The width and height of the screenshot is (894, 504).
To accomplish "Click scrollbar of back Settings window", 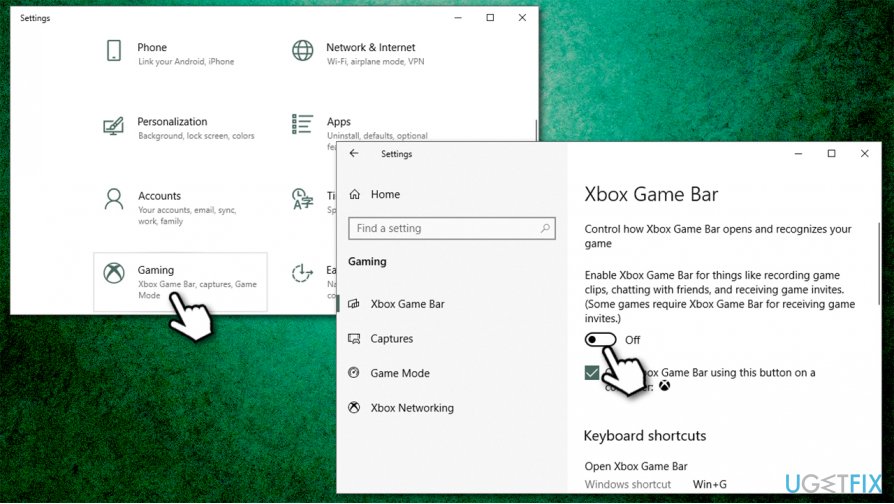I will pos(536,130).
